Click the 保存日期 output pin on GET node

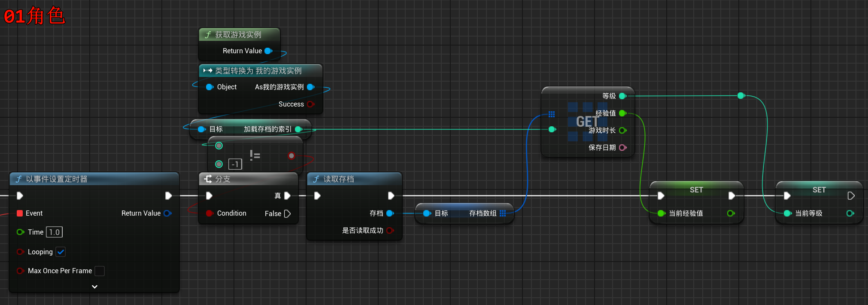[622, 148]
